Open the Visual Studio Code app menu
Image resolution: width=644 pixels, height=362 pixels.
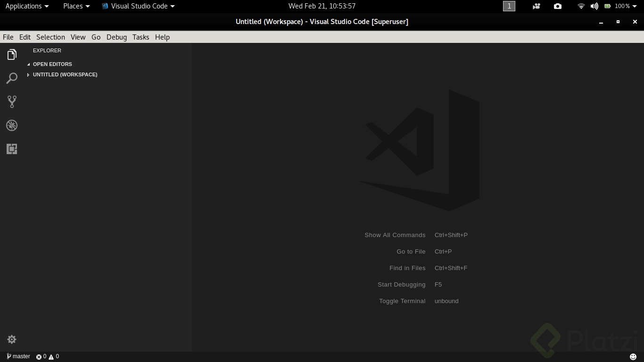point(138,6)
